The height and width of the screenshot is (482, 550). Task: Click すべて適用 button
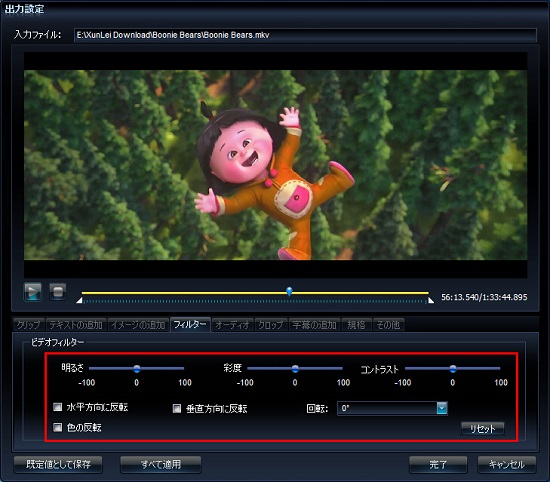click(x=161, y=464)
